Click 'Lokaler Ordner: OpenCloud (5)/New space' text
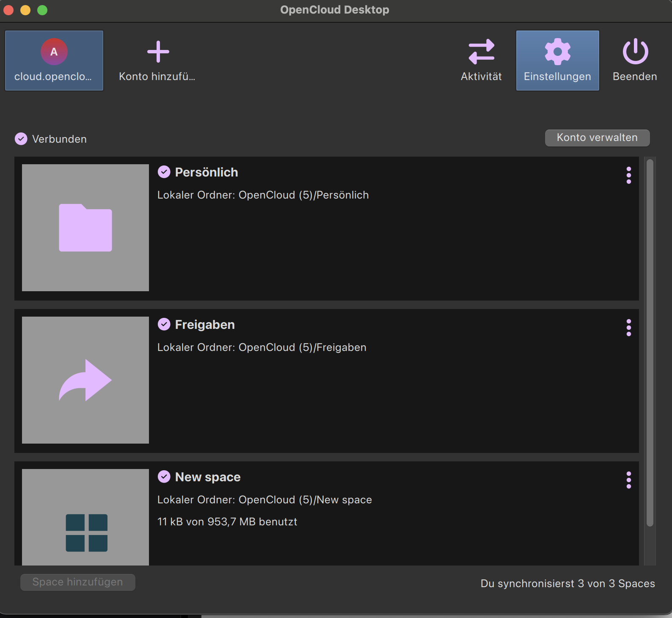The image size is (672, 618). click(264, 500)
